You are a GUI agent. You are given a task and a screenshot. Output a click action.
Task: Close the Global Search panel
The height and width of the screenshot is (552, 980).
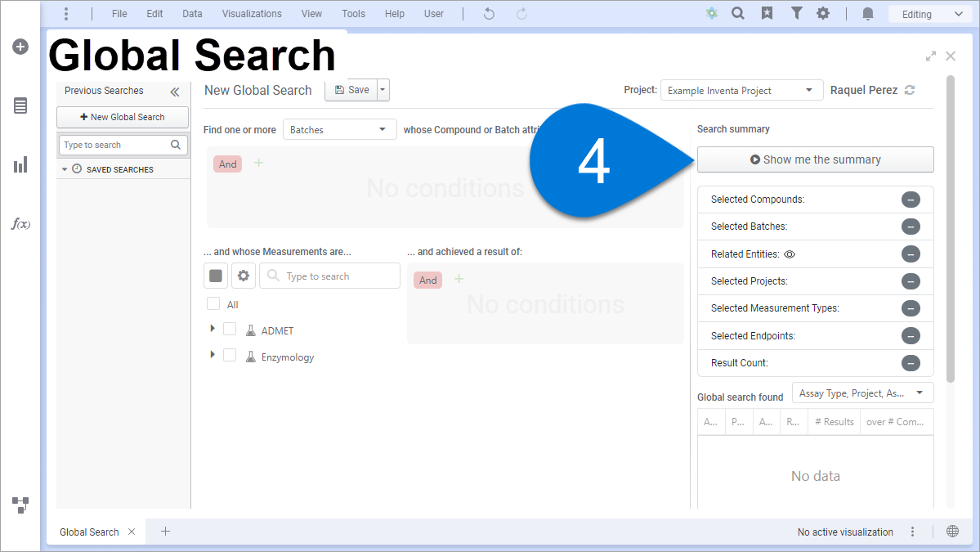(951, 56)
